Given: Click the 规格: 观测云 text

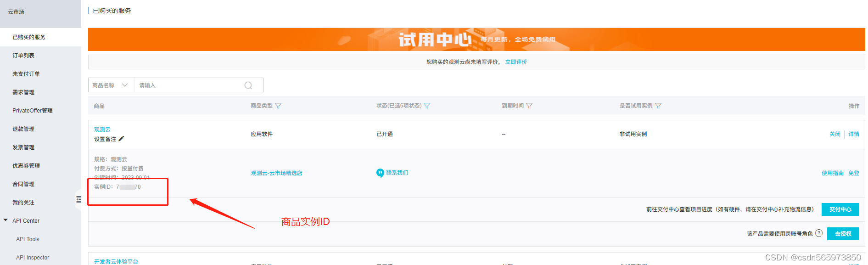Looking at the screenshot, I should pos(111,159).
